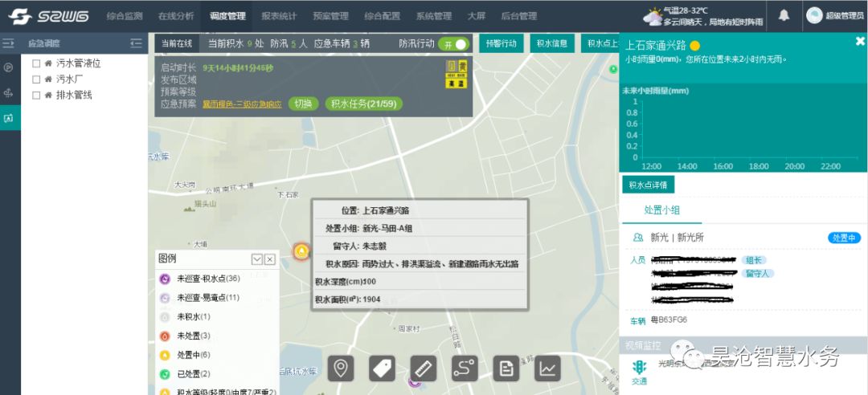Check the 污水管液位 checkbox
This screenshot has height=395, width=868.
(36, 63)
